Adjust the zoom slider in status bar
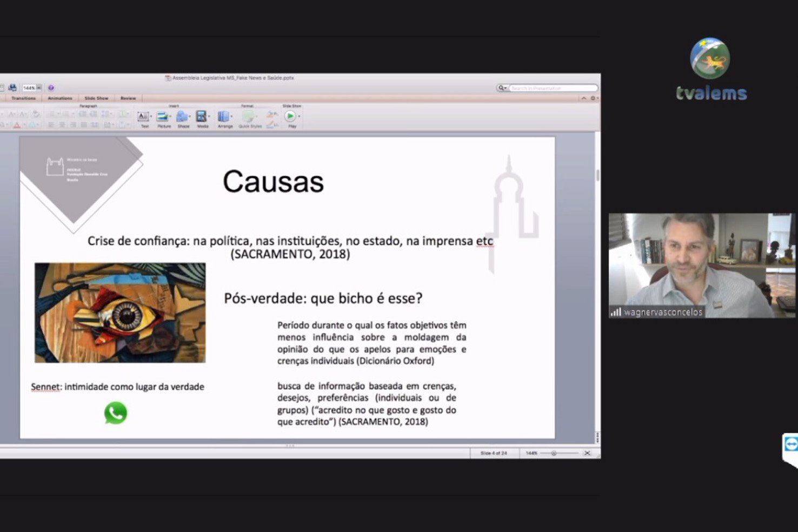The image size is (798, 532). pyautogui.click(x=554, y=453)
